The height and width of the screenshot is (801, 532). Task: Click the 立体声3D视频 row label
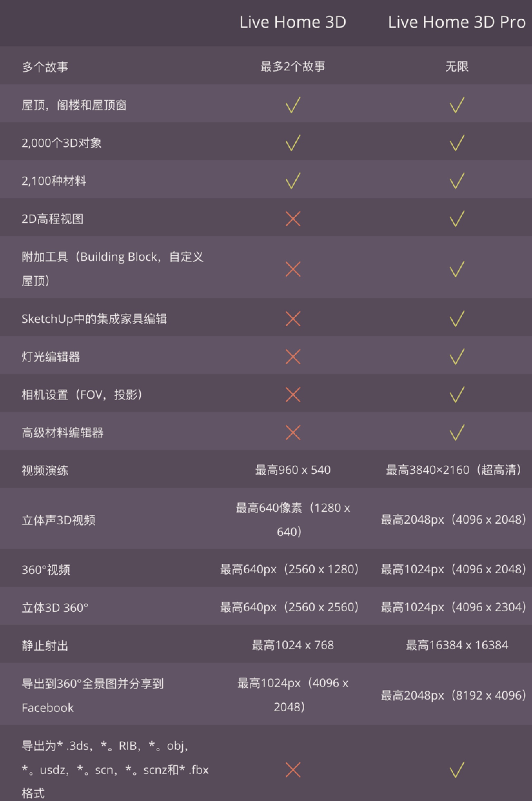click(58, 520)
